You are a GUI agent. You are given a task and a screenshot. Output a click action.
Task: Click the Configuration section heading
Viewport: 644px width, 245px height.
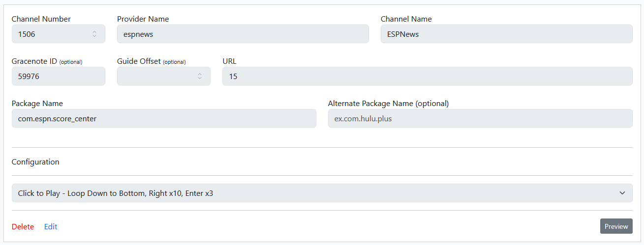point(35,162)
